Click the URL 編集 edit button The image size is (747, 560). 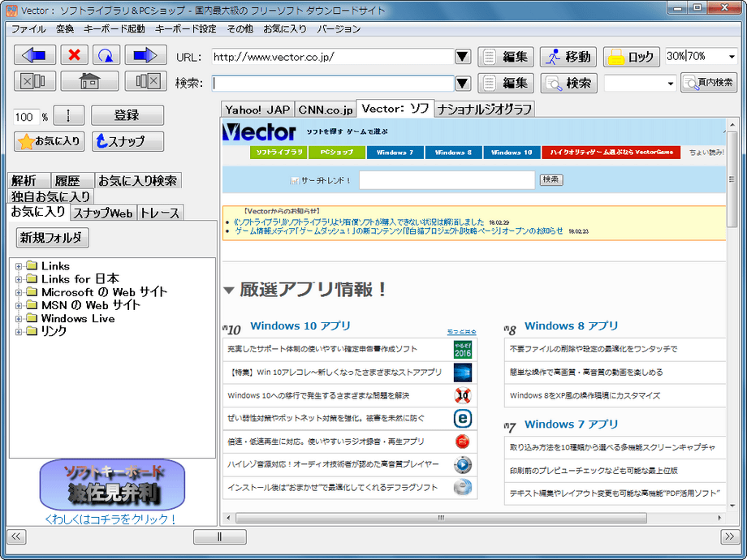tap(506, 57)
